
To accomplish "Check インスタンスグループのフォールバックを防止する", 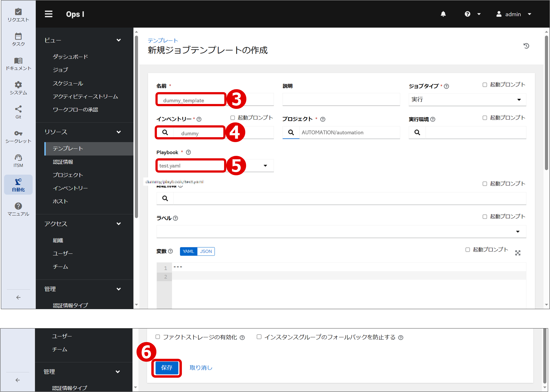I will 259,336.
